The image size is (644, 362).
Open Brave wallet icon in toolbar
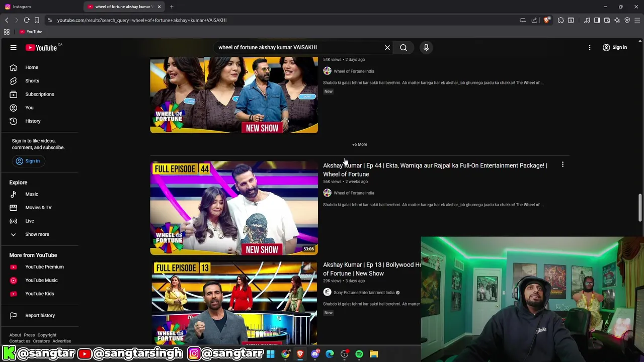coord(607,20)
